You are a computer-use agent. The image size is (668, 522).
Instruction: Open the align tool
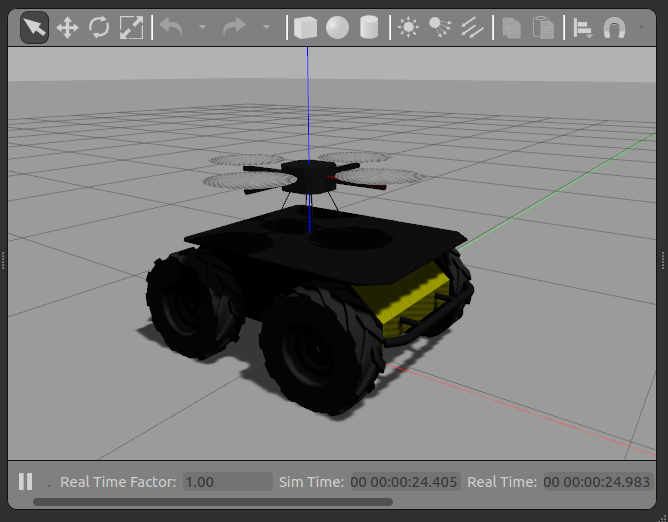tap(583, 28)
